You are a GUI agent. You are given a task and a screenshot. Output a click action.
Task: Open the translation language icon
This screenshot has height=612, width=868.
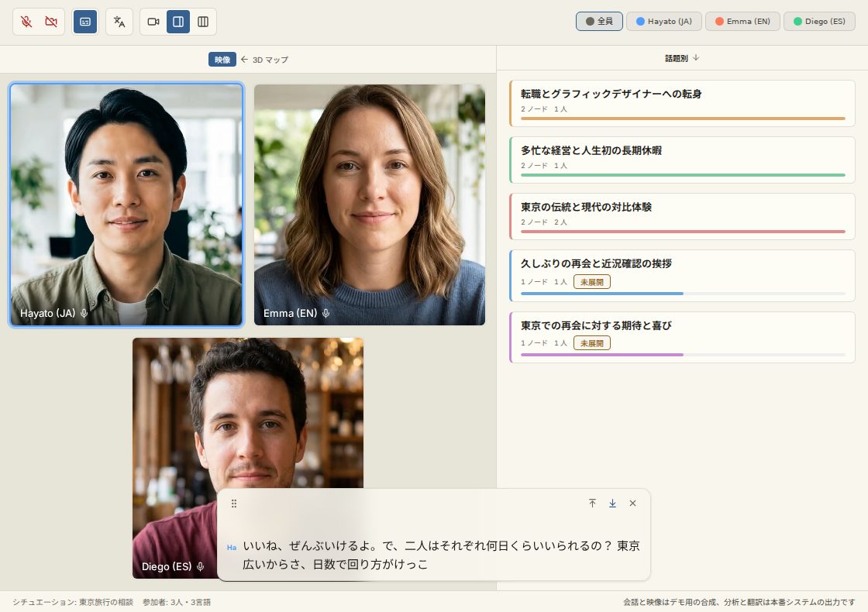[x=119, y=22]
